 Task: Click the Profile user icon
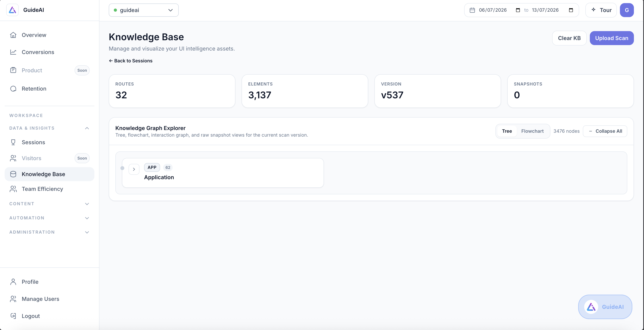click(13, 282)
